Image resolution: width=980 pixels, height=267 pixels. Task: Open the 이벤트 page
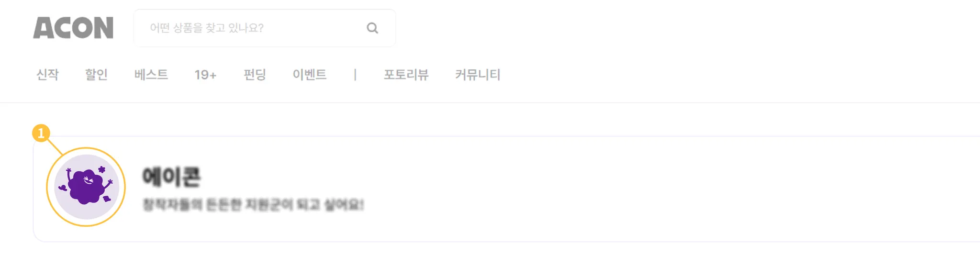click(310, 75)
